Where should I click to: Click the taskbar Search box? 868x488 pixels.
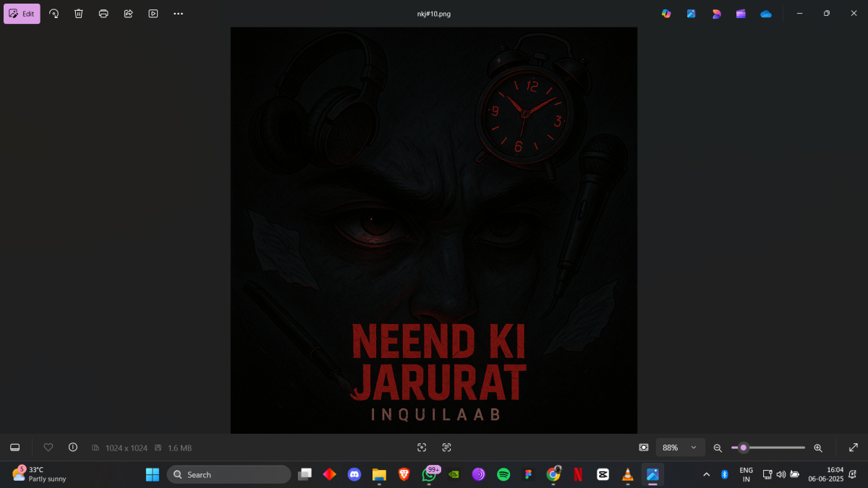click(229, 474)
